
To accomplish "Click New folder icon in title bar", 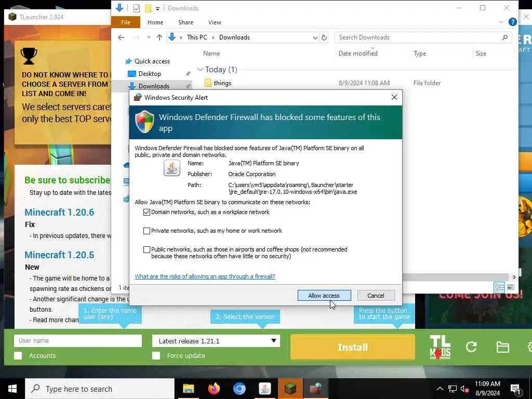I will click(148, 8).
